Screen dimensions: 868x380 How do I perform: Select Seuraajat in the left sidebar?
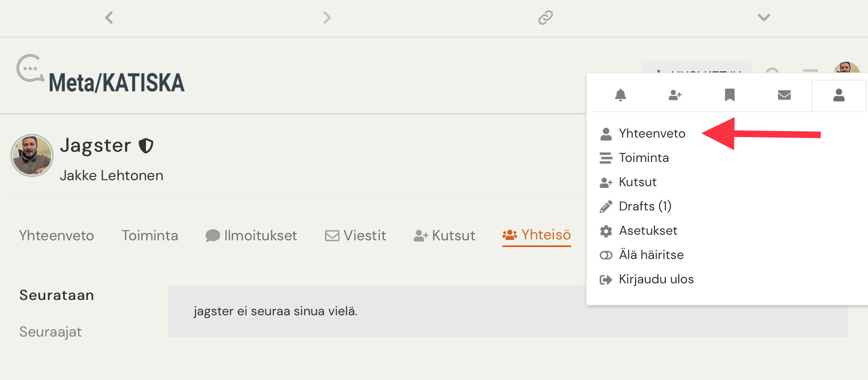[x=50, y=332]
